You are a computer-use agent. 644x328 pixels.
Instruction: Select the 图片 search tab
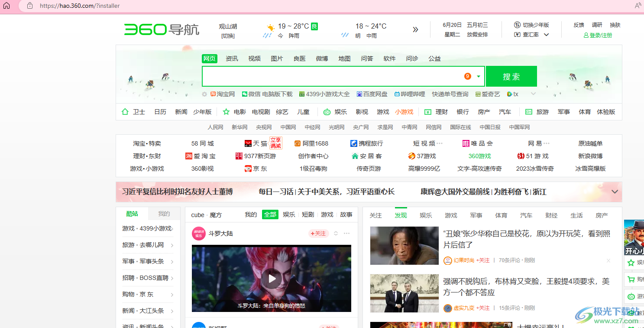tap(277, 58)
